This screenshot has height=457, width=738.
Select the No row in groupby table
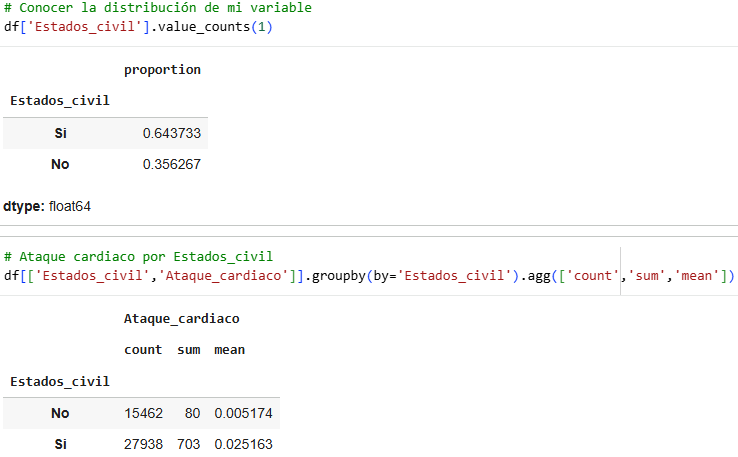click(x=141, y=413)
